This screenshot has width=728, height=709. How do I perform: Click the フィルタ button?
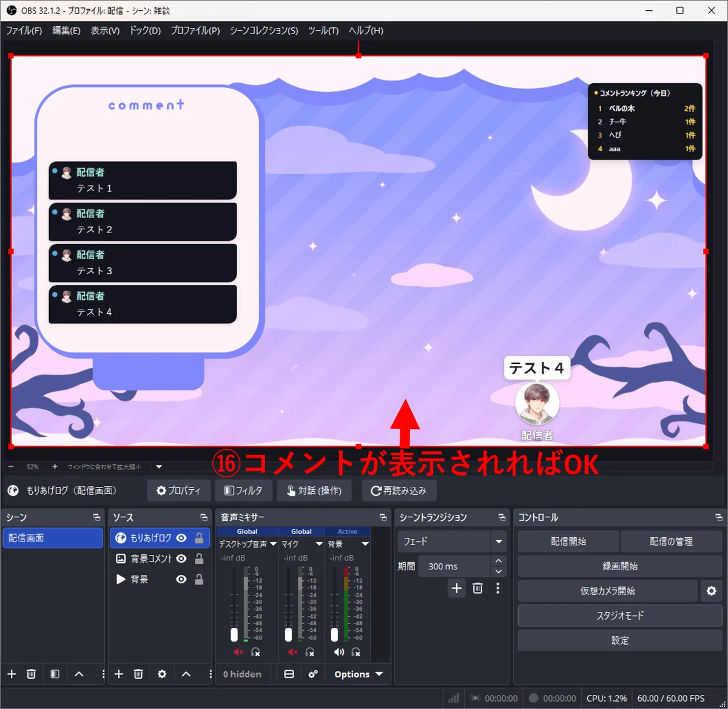[x=243, y=490]
